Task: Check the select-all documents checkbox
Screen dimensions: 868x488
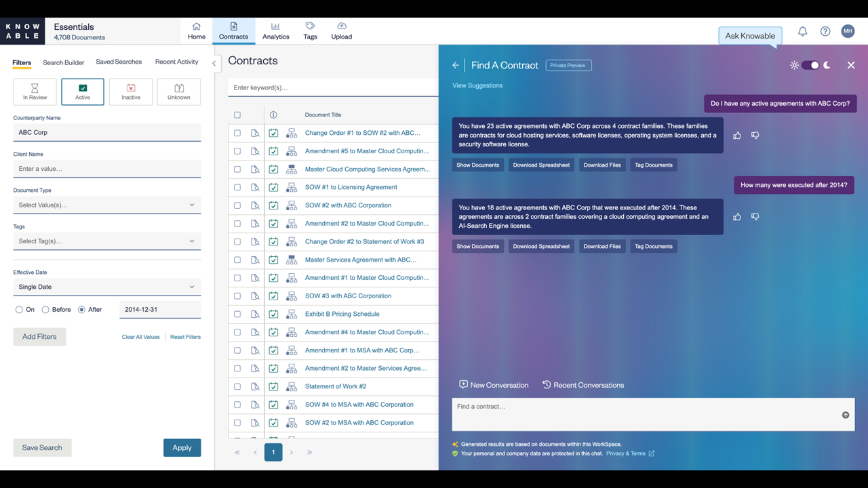Action: point(237,115)
